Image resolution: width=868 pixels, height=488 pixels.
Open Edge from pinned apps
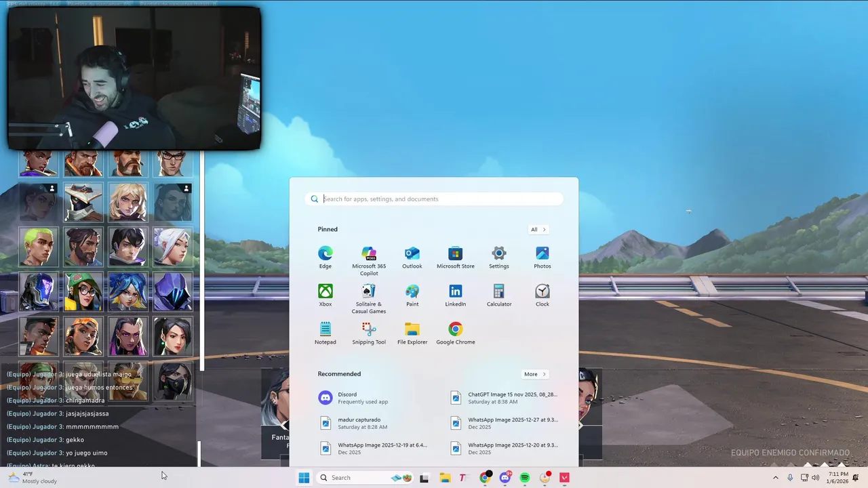[325, 257]
